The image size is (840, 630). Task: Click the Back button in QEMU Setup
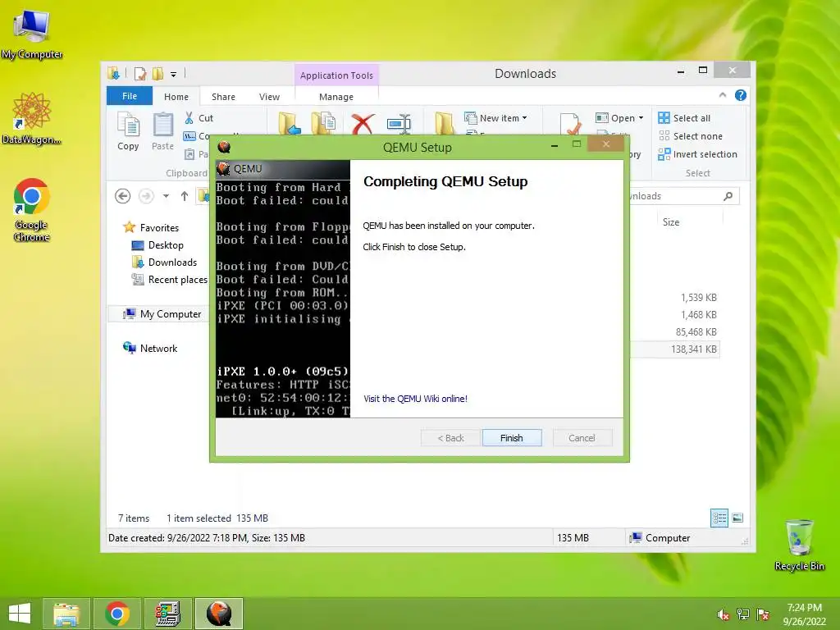[450, 438]
